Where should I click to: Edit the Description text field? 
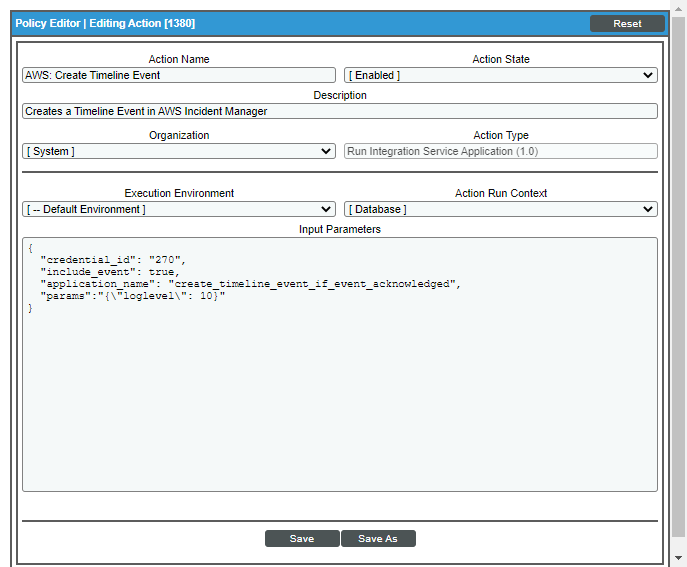coord(340,111)
